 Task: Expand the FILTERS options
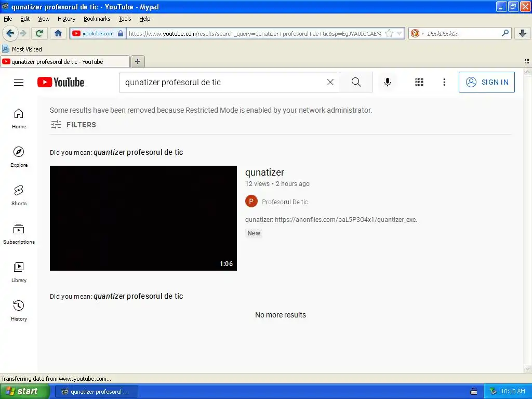point(73,125)
